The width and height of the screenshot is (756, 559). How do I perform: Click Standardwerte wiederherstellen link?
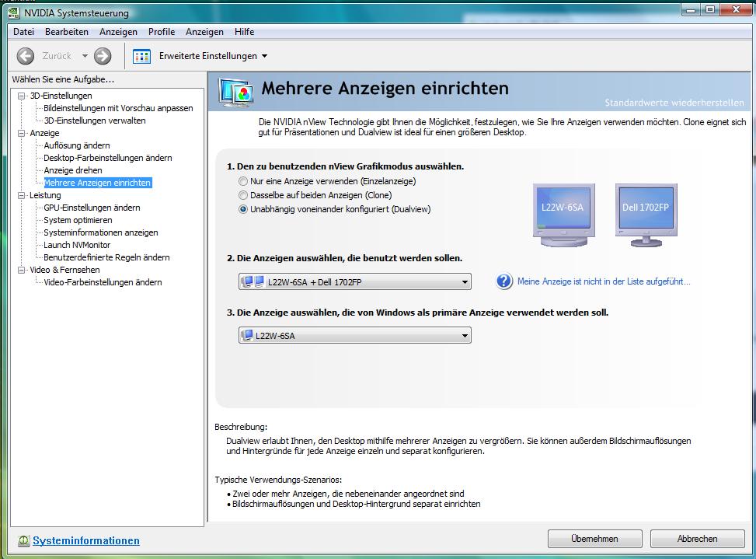click(x=674, y=103)
